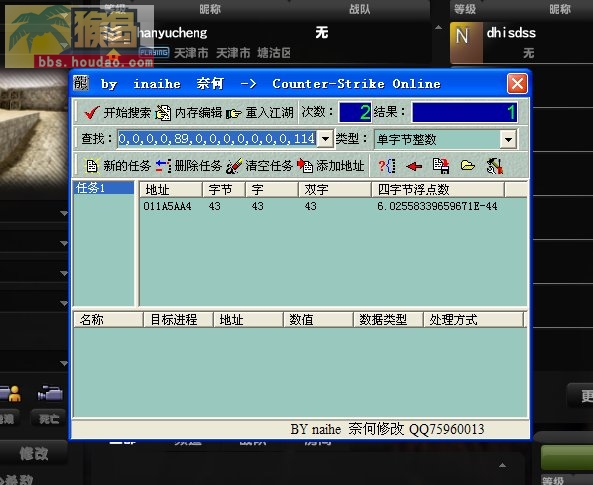
Task: Click the hammer settings tool icon
Action: click(495, 166)
